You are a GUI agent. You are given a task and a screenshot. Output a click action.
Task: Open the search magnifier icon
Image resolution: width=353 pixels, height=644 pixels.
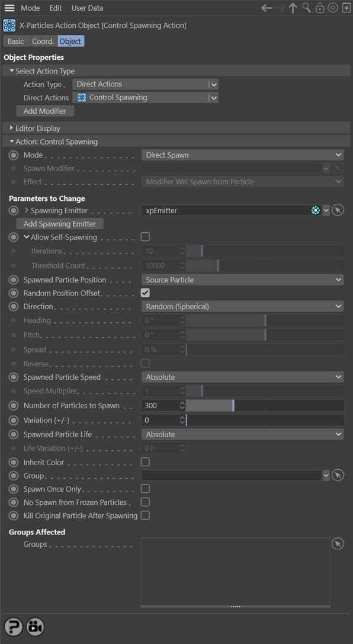(306, 8)
